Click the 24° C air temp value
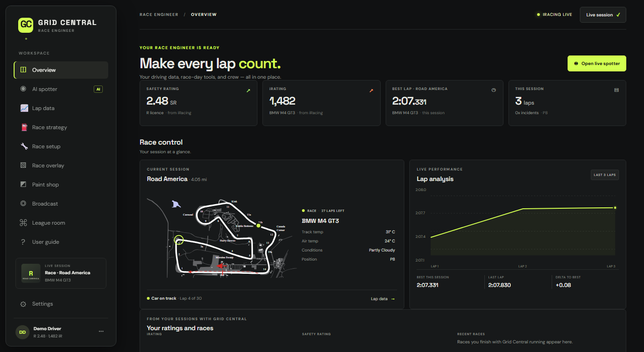The width and height of the screenshot is (644, 352). pos(390,241)
